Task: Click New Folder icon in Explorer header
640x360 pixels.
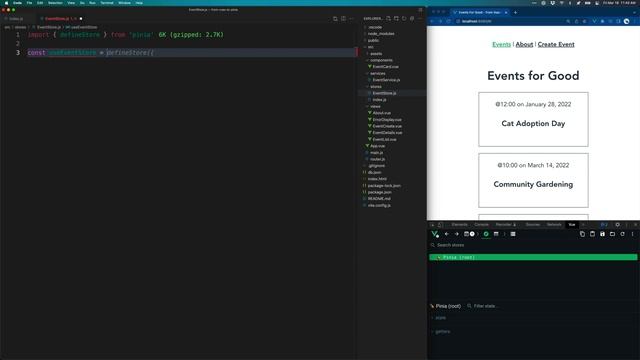Action: pos(396,18)
